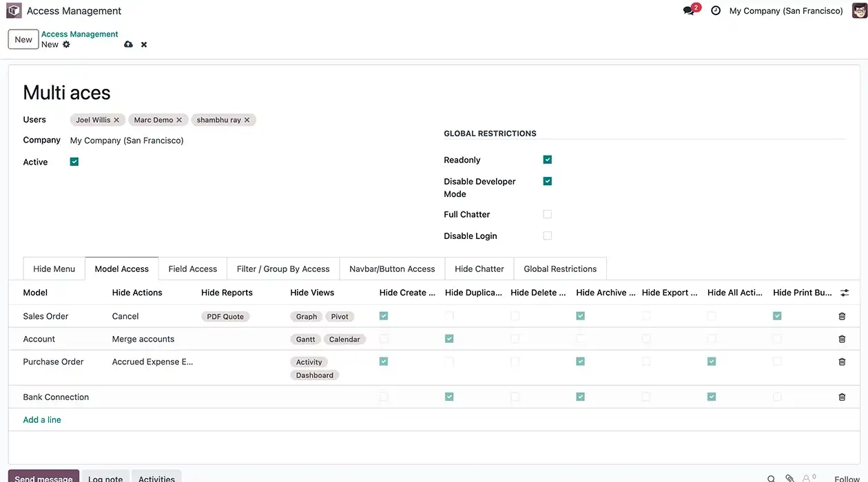Delete the Bank Connection row with trash icon

tap(841, 397)
